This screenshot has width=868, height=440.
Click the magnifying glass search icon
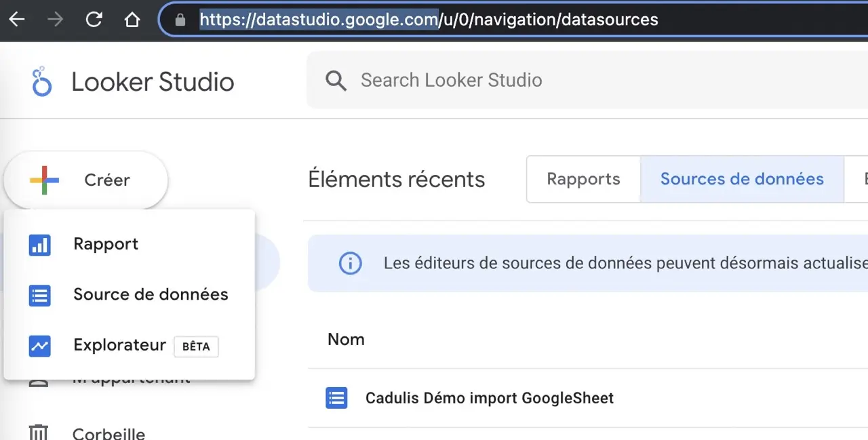(336, 81)
